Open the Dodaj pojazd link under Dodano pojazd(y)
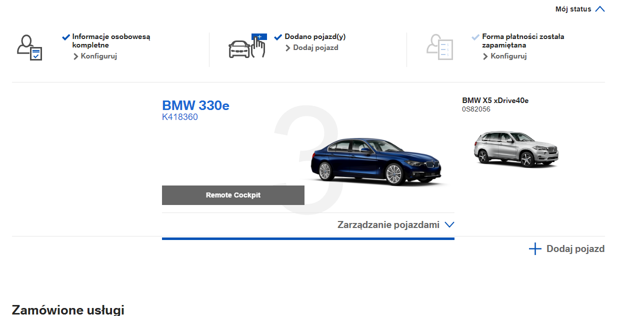The height and width of the screenshot is (316, 644). coord(312,47)
